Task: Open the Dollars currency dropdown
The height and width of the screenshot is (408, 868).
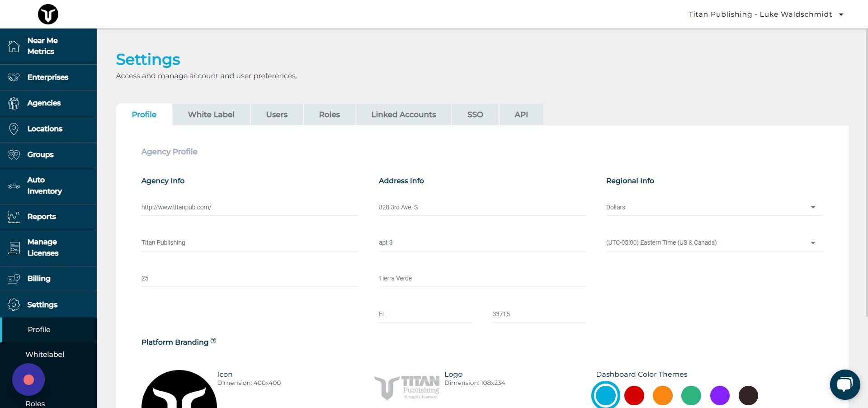Action: 813,207
